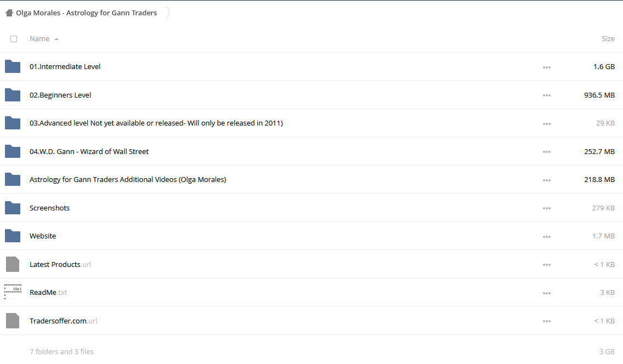Click the 3 GB total size
Viewport: 623px width, 364px height.
pyautogui.click(x=607, y=351)
